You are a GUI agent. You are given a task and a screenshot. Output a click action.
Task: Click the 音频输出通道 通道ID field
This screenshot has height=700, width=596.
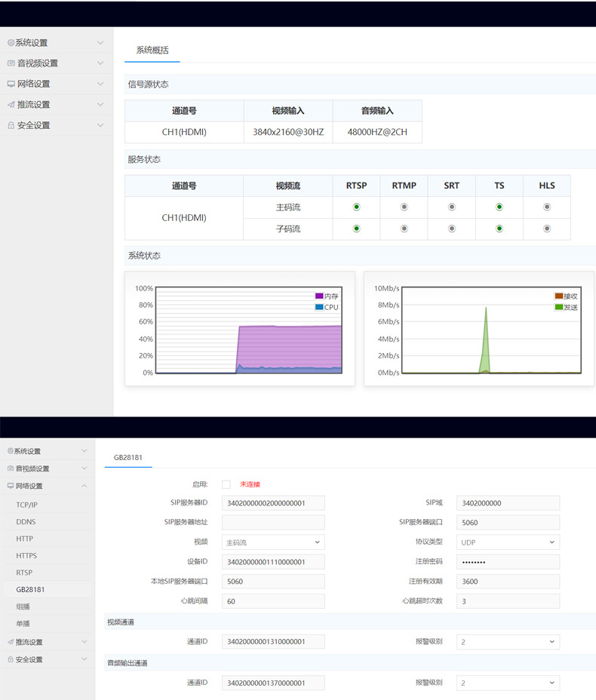click(x=273, y=683)
